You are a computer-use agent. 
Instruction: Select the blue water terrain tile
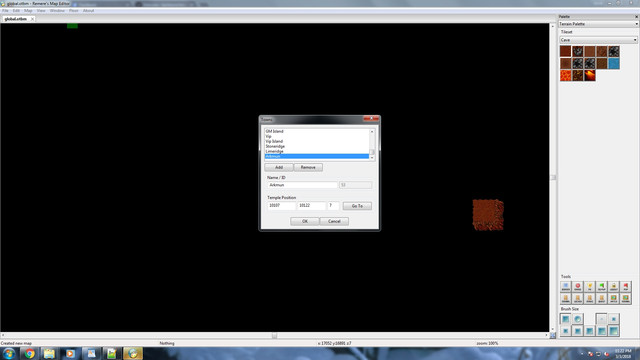(x=613, y=63)
